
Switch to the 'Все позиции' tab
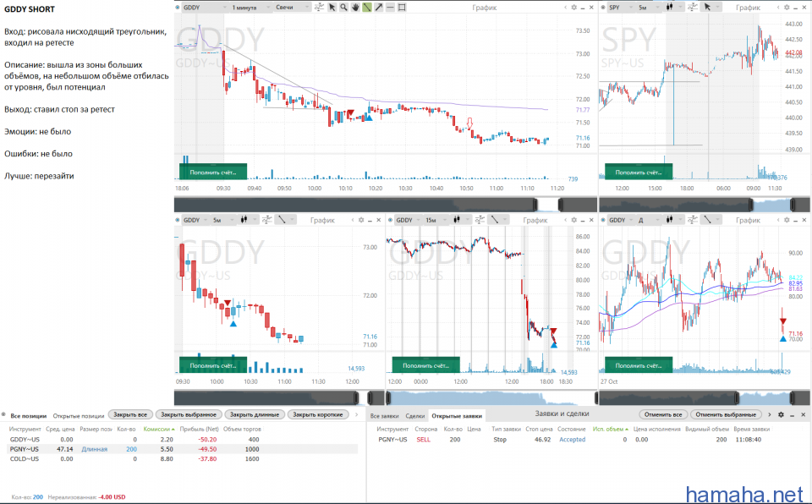click(29, 416)
